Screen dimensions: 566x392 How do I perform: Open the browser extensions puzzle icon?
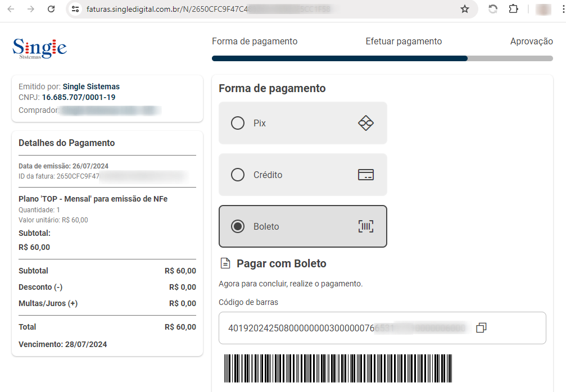(513, 9)
